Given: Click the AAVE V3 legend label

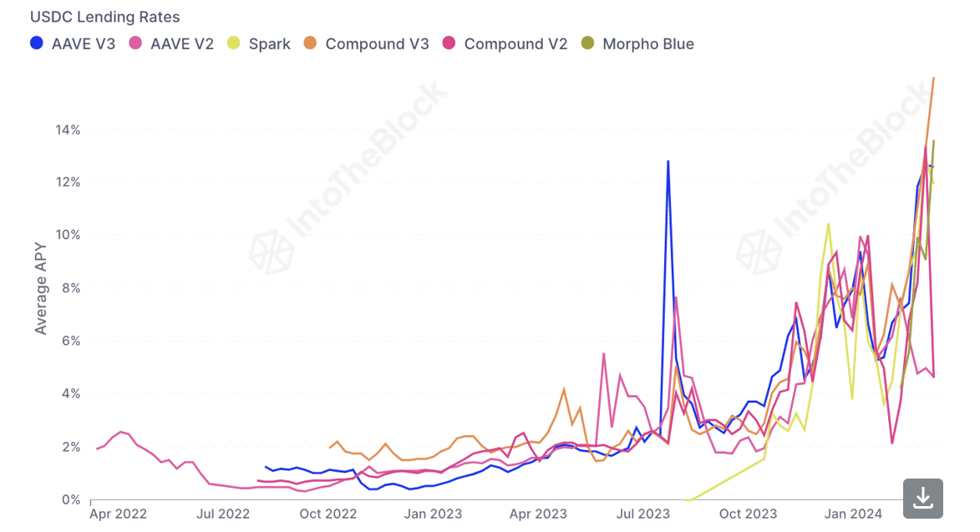Looking at the screenshot, I should [83, 44].
